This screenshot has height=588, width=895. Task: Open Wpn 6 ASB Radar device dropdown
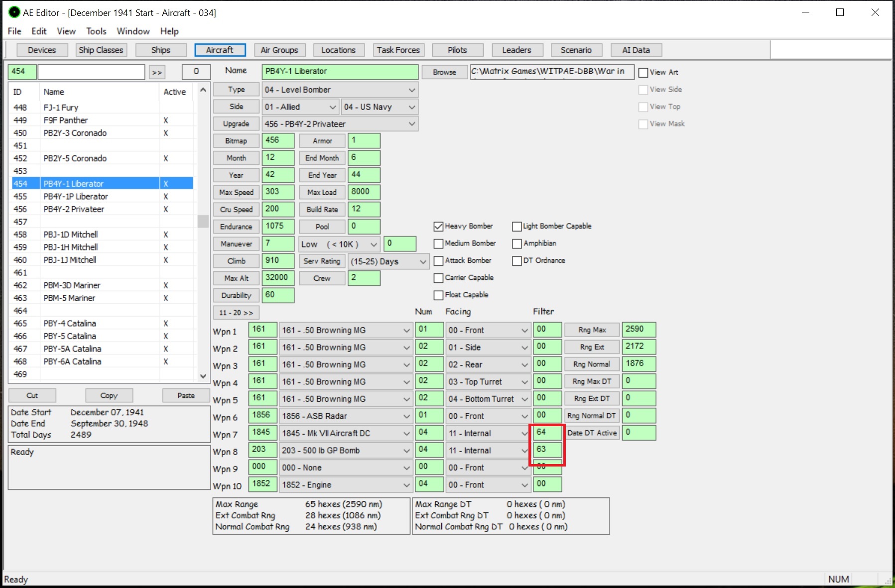(x=345, y=416)
